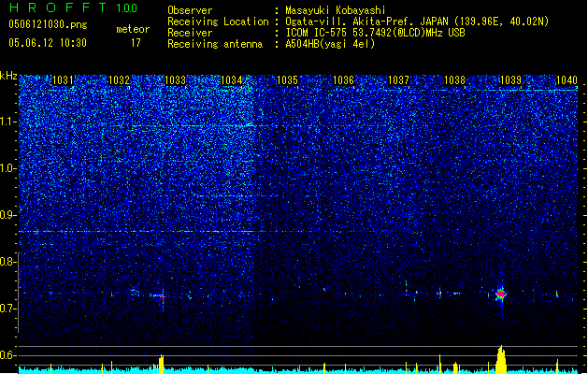
Task: Click the 1038 time axis marker
Action: coord(454,80)
